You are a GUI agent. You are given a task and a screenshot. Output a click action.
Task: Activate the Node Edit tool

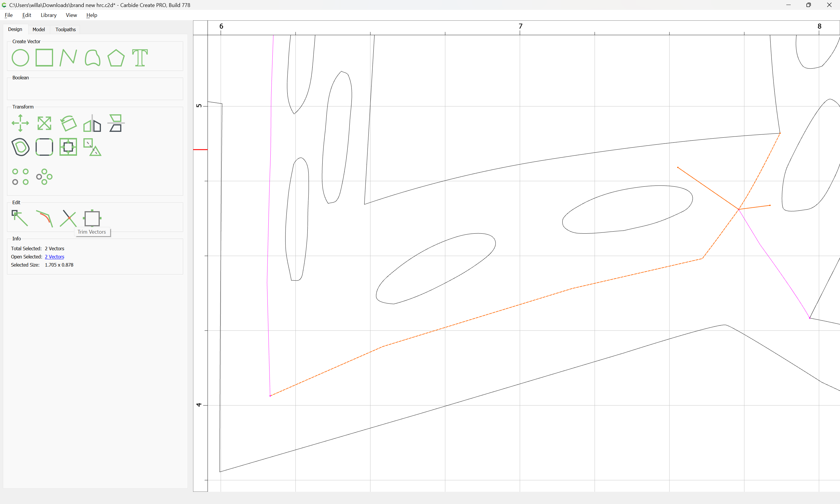[20, 218]
